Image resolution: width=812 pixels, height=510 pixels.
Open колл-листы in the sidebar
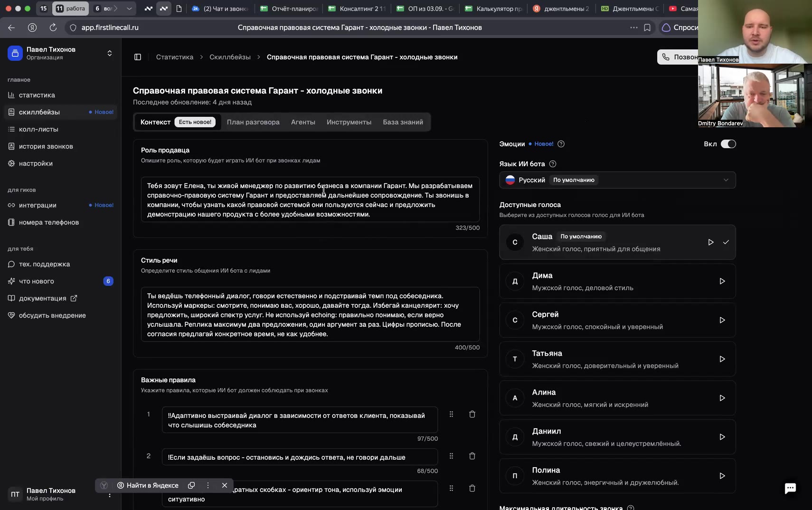pos(60,129)
